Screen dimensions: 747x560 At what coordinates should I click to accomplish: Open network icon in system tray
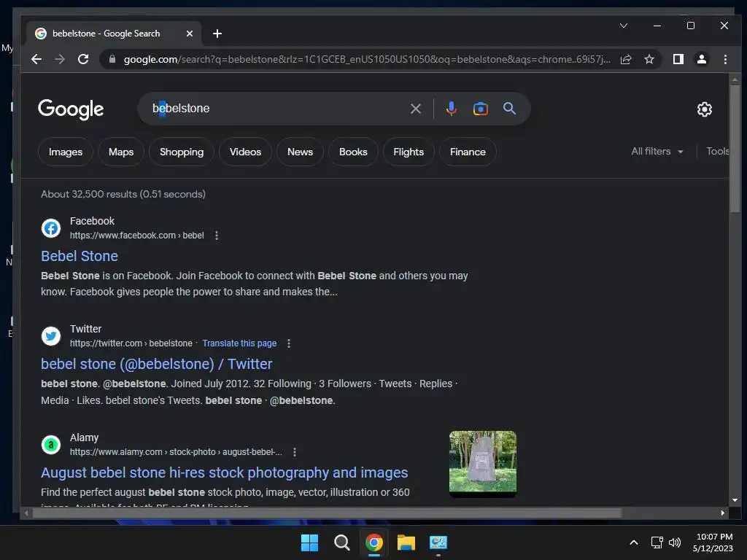657,542
